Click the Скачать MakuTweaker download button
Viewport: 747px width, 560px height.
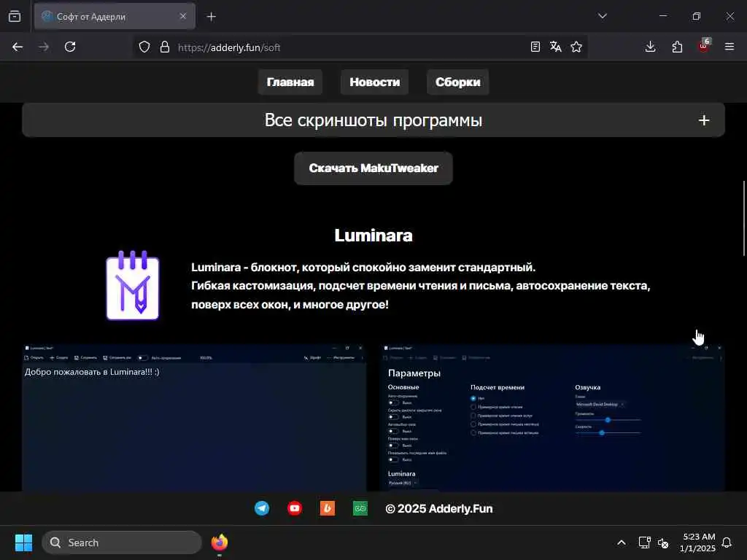click(x=373, y=168)
